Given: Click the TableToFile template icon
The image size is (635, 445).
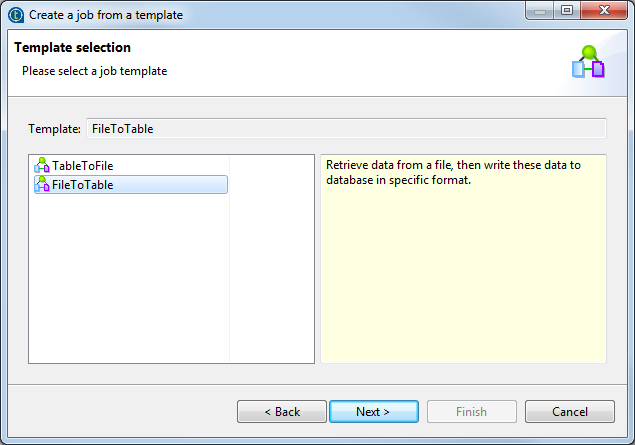Looking at the screenshot, I should [x=42, y=166].
